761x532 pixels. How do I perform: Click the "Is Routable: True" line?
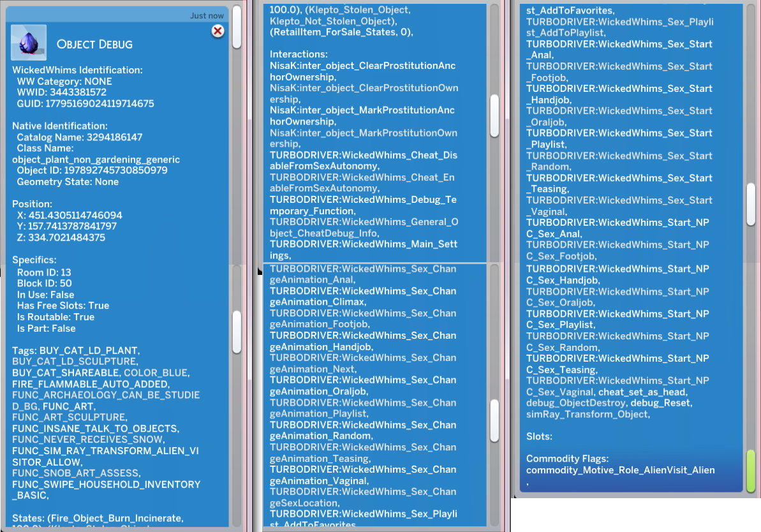click(x=55, y=317)
